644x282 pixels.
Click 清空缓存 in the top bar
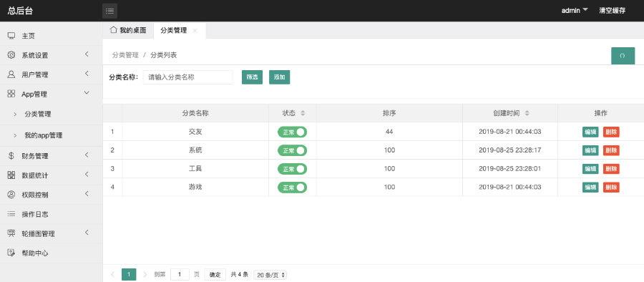click(x=612, y=11)
